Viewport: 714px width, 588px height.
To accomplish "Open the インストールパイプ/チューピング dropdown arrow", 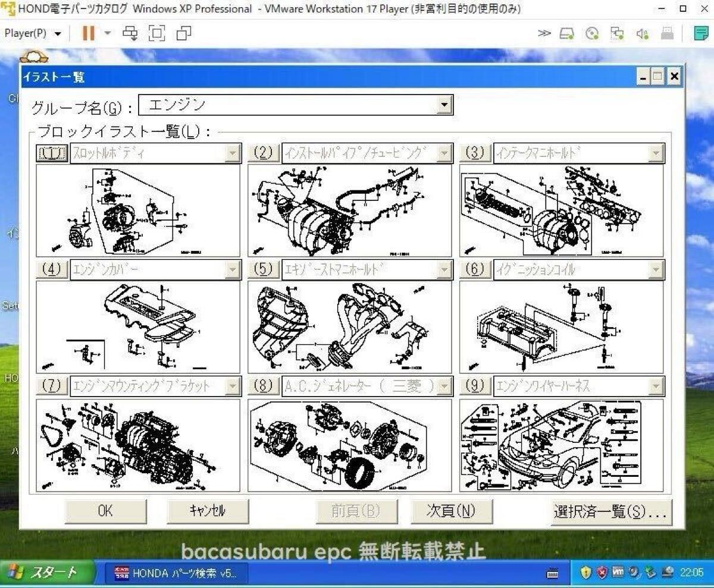I will click(444, 154).
